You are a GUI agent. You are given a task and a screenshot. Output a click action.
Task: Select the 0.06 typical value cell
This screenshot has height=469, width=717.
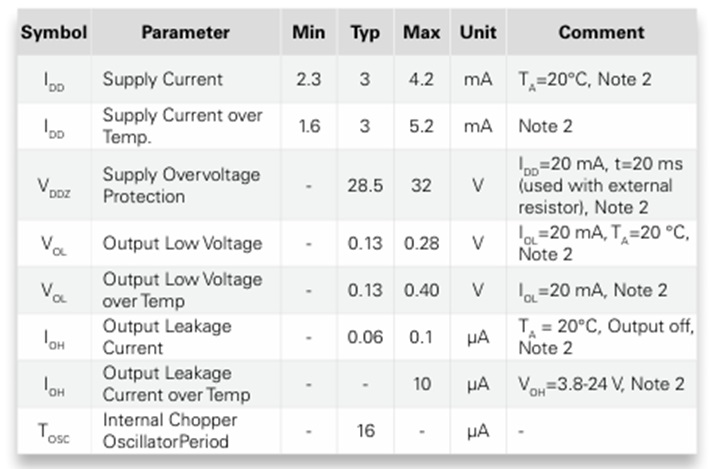(366, 337)
